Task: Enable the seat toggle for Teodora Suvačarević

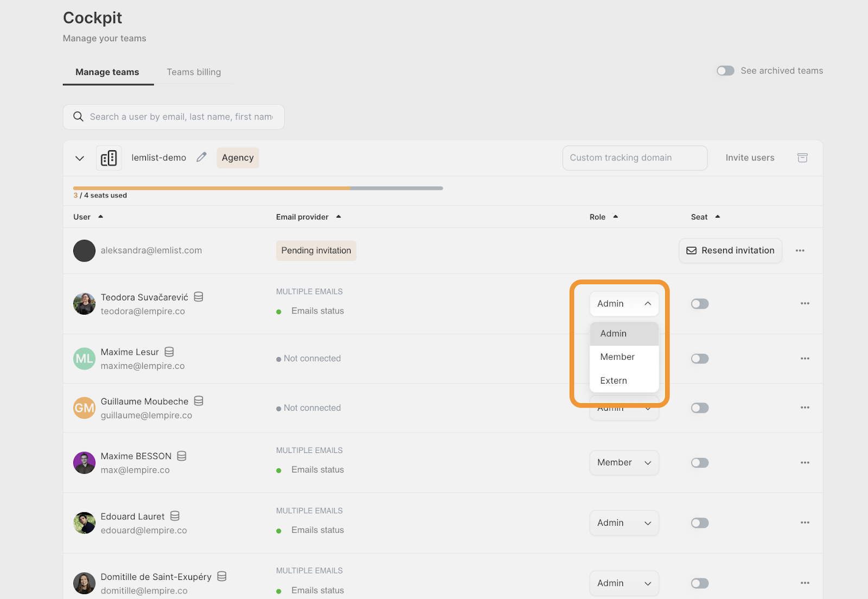Action: pyautogui.click(x=699, y=304)
